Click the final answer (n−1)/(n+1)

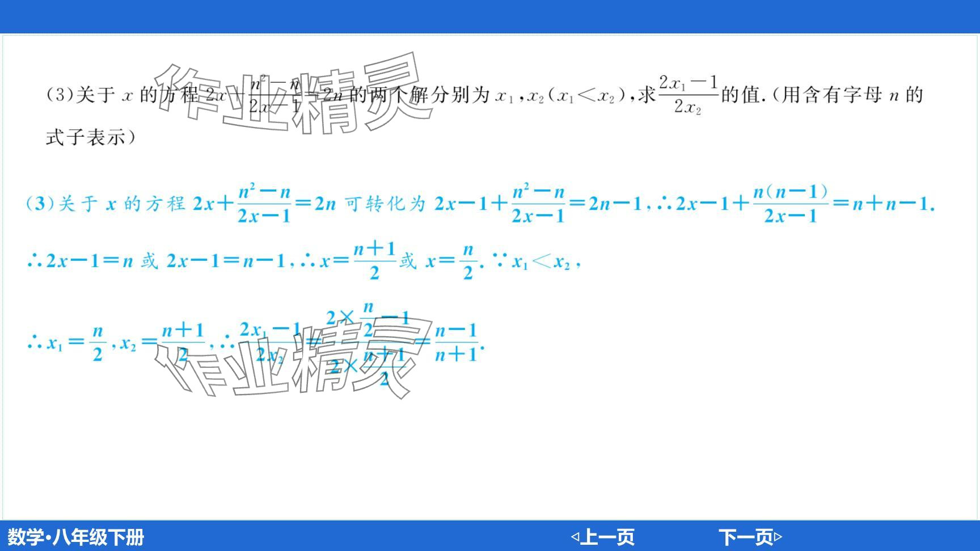coord(457,342)
